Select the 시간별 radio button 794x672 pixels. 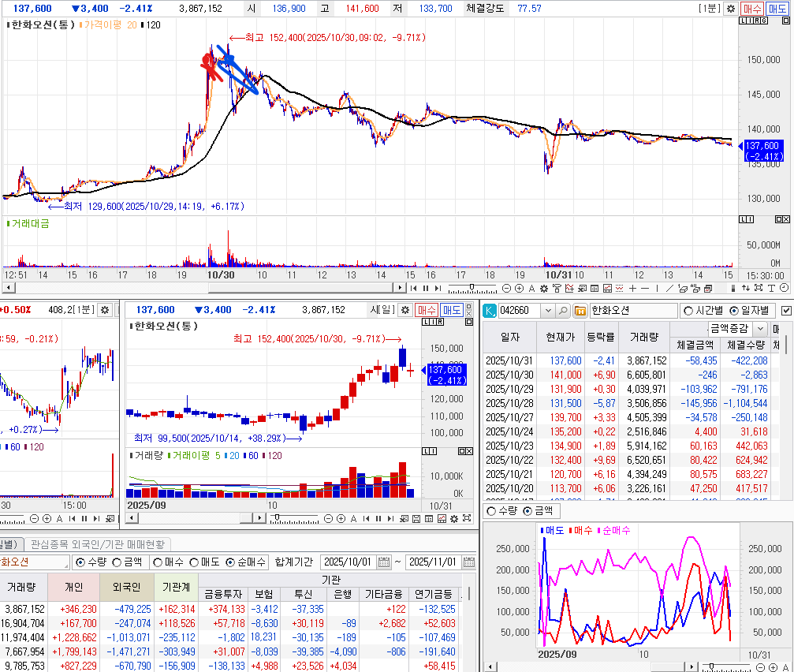[688, 311]
